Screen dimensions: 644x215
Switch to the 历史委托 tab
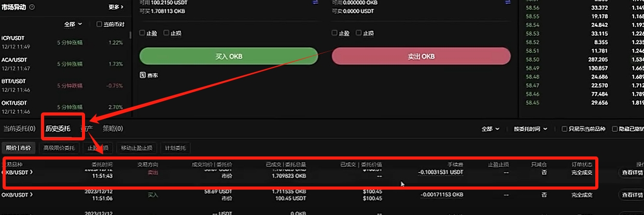pyautogui.click(x=58, y=128)
